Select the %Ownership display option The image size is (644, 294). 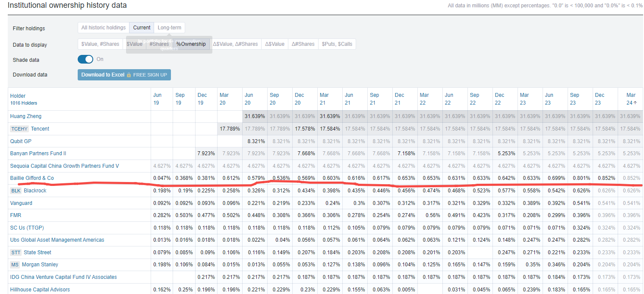coord(191,44)
